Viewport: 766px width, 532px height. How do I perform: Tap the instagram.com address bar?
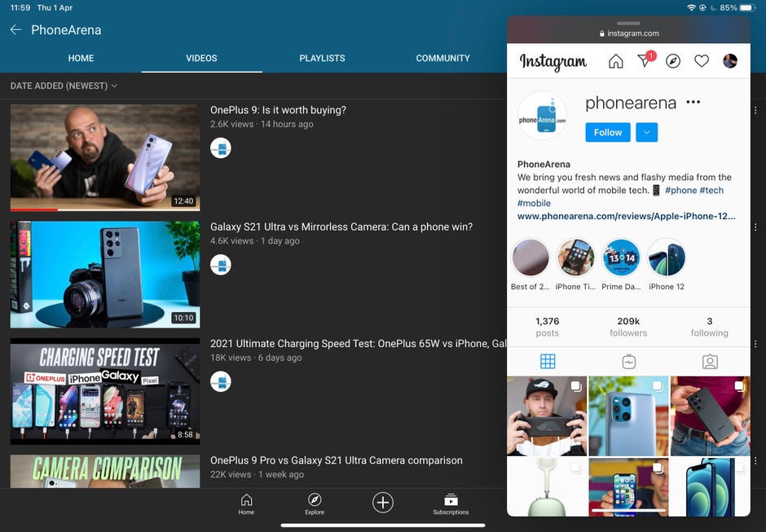(629, 33)
